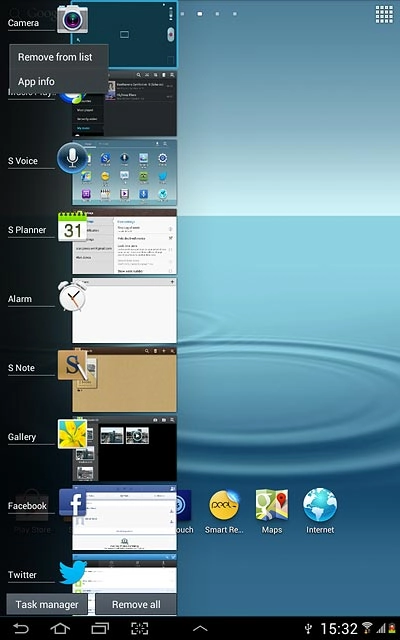Screen dimensions: 400x640
Task: Open the S Planner calendar icon
Action: (72, 226)
